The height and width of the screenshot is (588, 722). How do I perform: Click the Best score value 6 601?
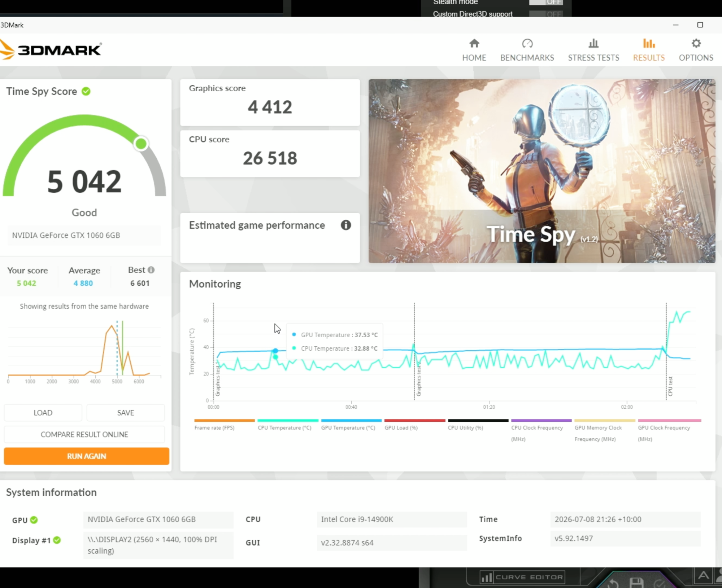(x=140, y=283)
